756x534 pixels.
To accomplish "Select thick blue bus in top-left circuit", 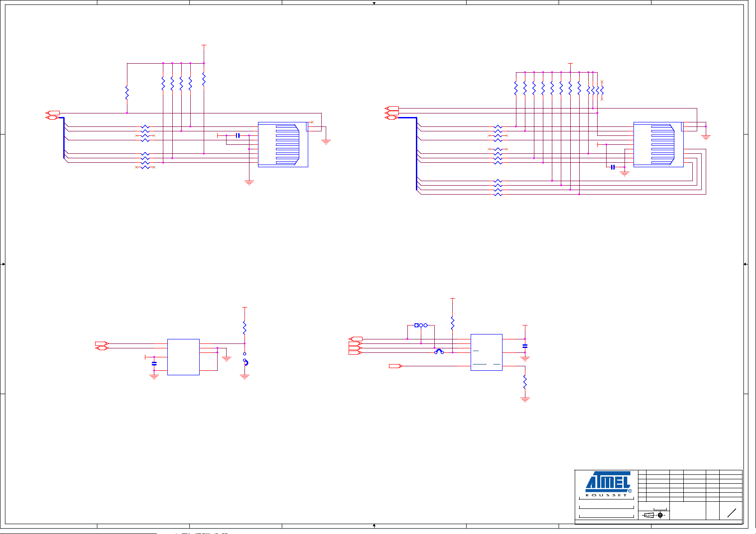I will 64,138.
